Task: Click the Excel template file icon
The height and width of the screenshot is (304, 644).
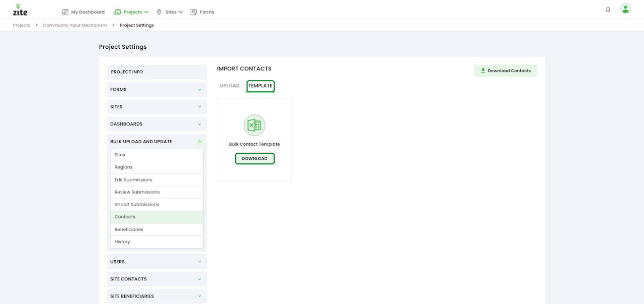Action: point(255,125)
